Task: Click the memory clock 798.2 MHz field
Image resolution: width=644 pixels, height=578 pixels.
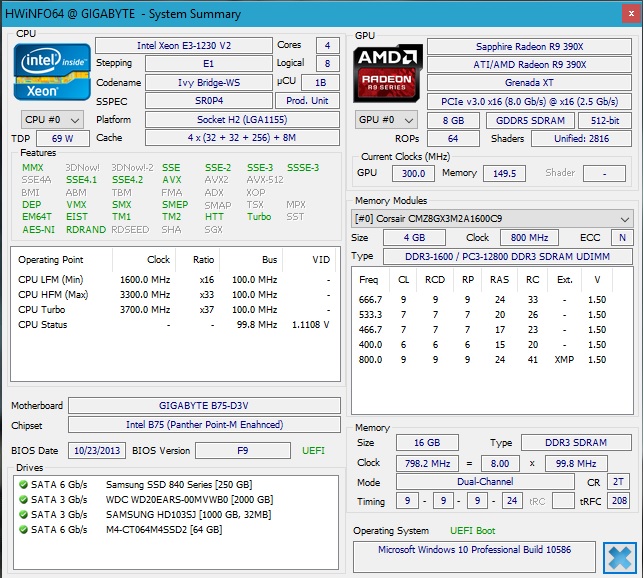Action: click(x=427, y=463)
